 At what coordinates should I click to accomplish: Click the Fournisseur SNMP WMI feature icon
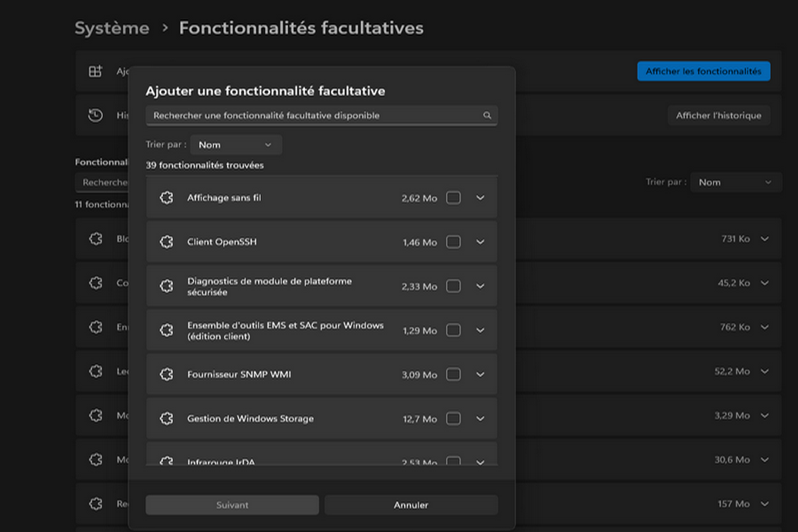pos(166,374)
